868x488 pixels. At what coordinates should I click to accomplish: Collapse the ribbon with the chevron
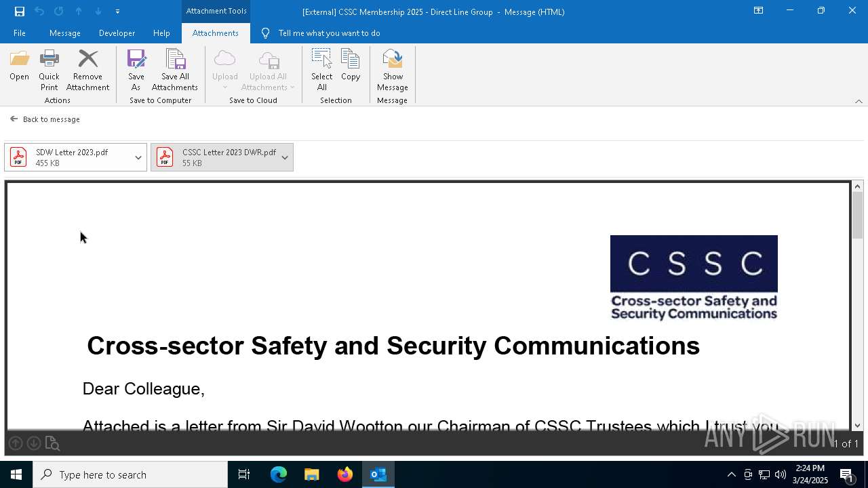(x=859, y=101)
